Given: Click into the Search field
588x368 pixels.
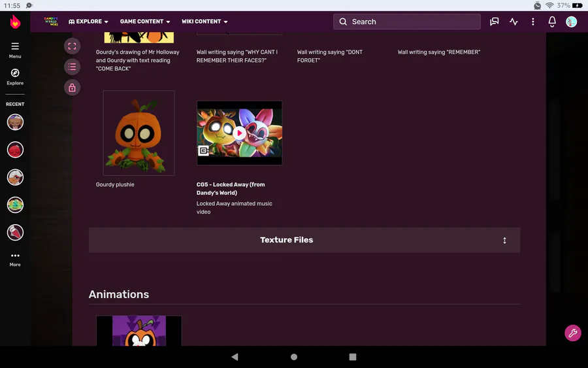Looking at the screenshot, I should pos(407,22).
